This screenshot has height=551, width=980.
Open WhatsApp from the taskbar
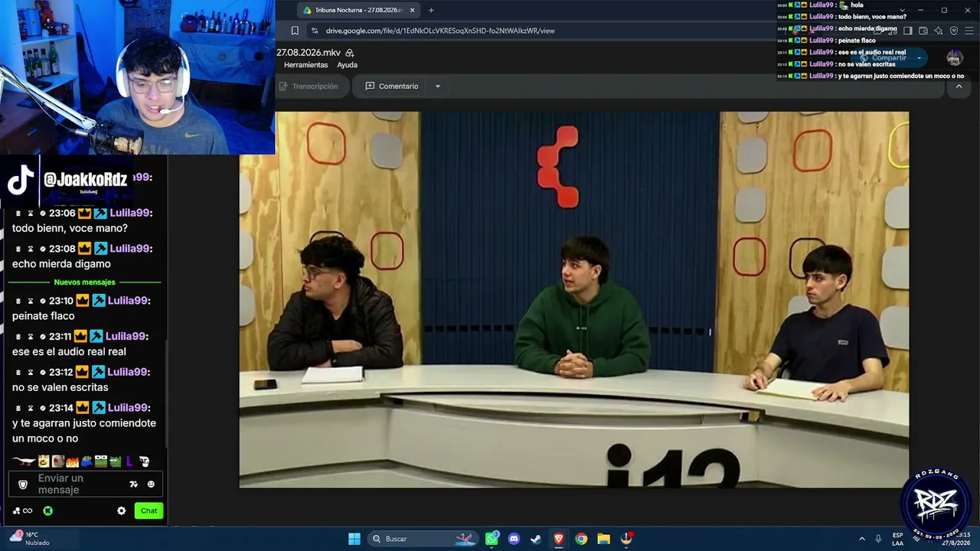492,539
